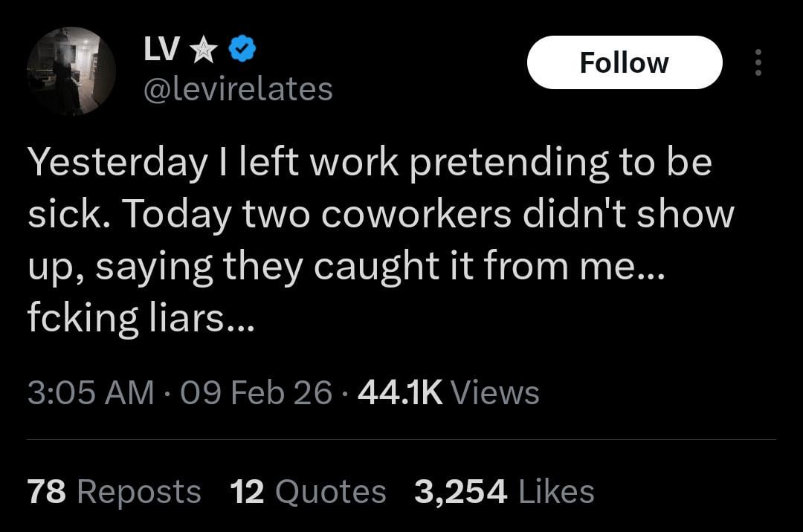The image size is (803, 532).
Task: Open the LV profile picture
Action: point(71,71)
